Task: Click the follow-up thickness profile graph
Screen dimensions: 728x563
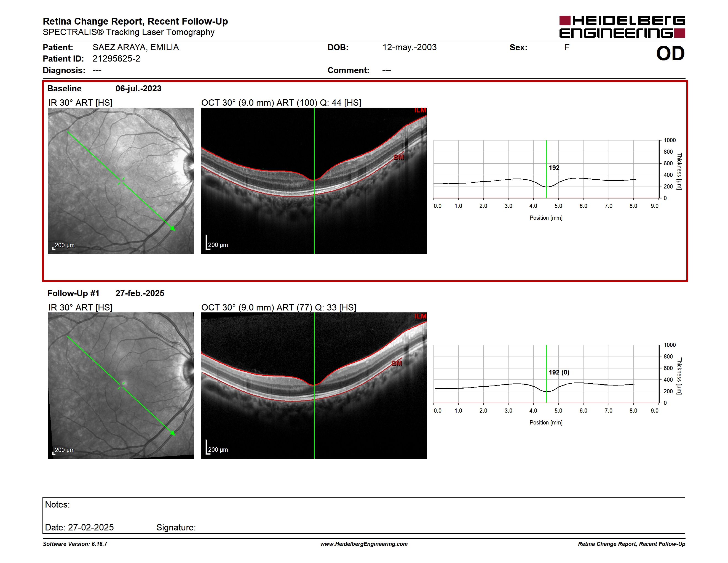Action: [547, 374]
